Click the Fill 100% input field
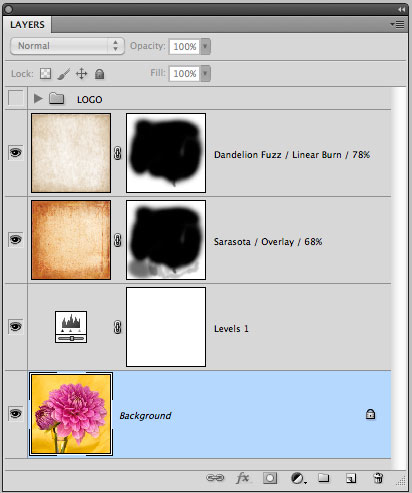The height and width of the screenshot is (493, 412). [x=185, y=73]
